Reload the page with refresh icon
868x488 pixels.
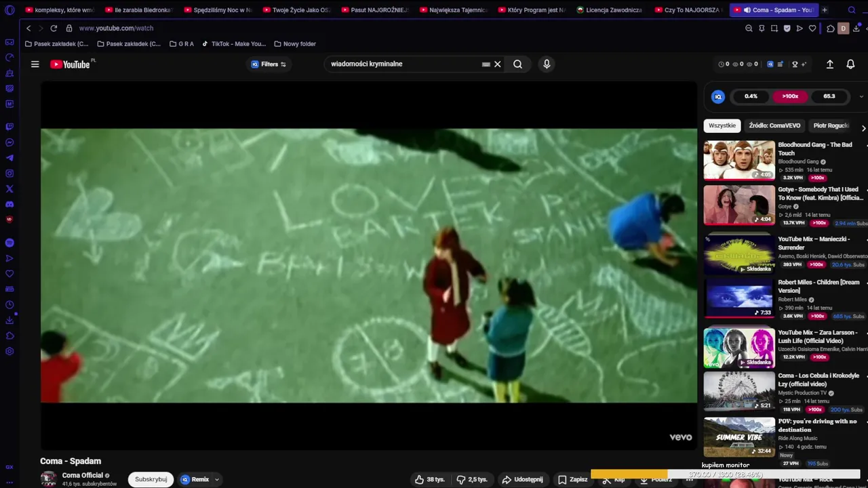[54, 28]
